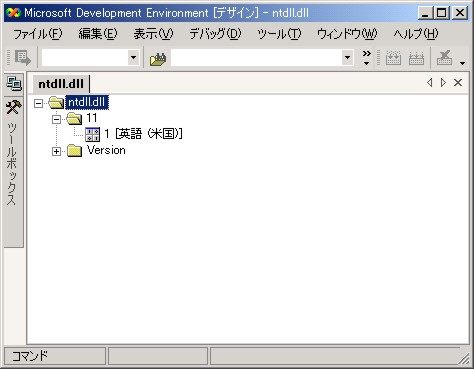This screenshot has height=369, width=474.
Task: Click the cancel build toolbar icon
Action: click(x=445, y=58)
